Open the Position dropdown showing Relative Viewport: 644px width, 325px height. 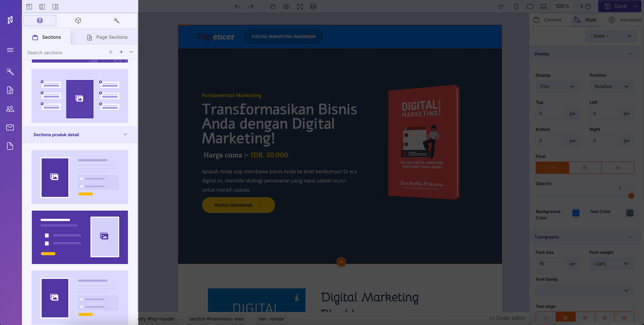611,86
